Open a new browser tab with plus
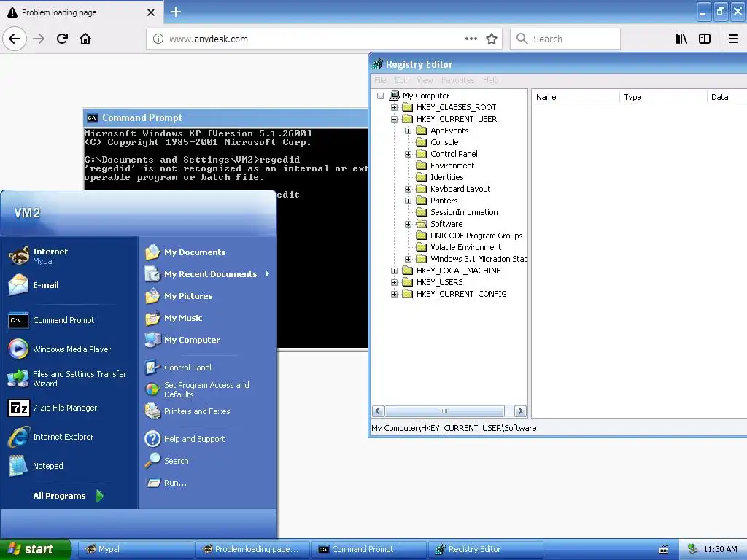Image resolution: width=747 pixels, height=560 pixels. click(x=176, y=12)
